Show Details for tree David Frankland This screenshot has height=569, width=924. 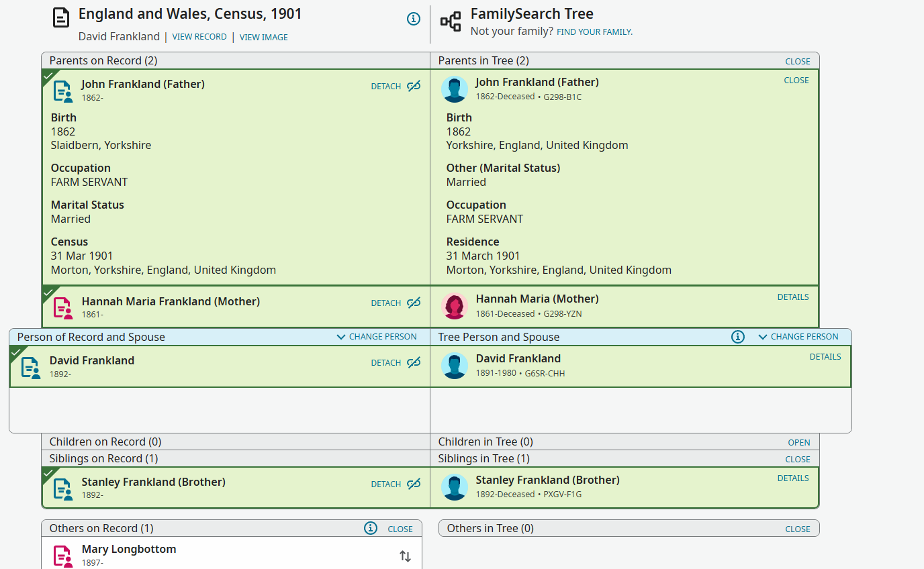coord(825,357)
